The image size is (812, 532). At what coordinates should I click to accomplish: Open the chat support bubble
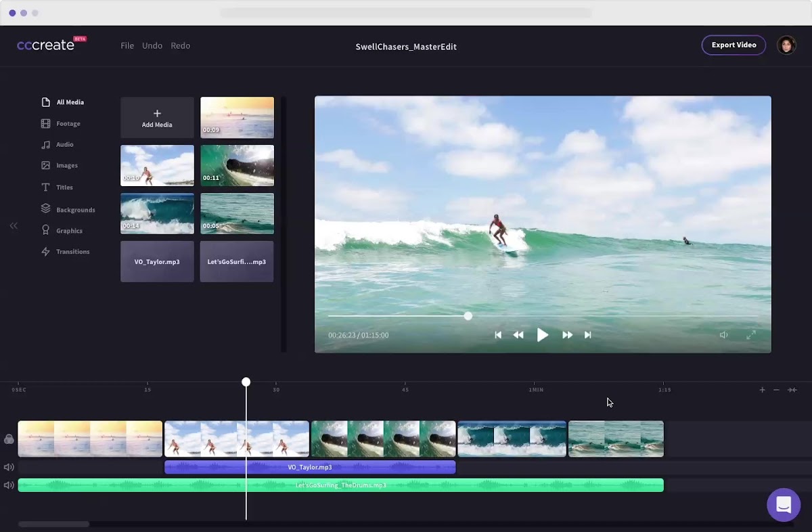click(784, 505)
